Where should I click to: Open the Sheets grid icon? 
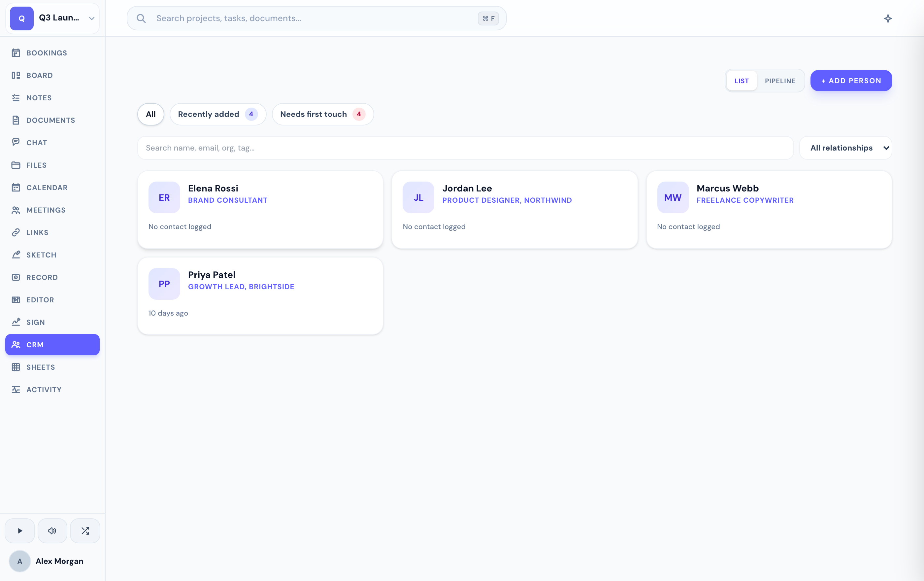tap(16, 367)
